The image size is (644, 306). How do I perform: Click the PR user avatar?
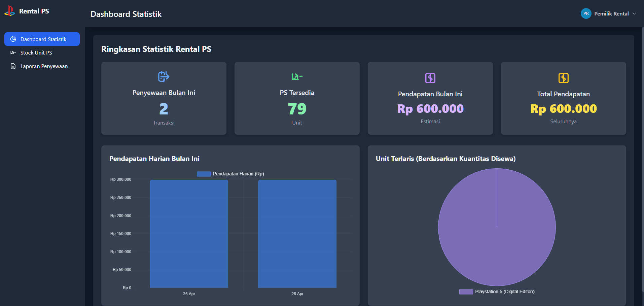[x=586, y=13]
